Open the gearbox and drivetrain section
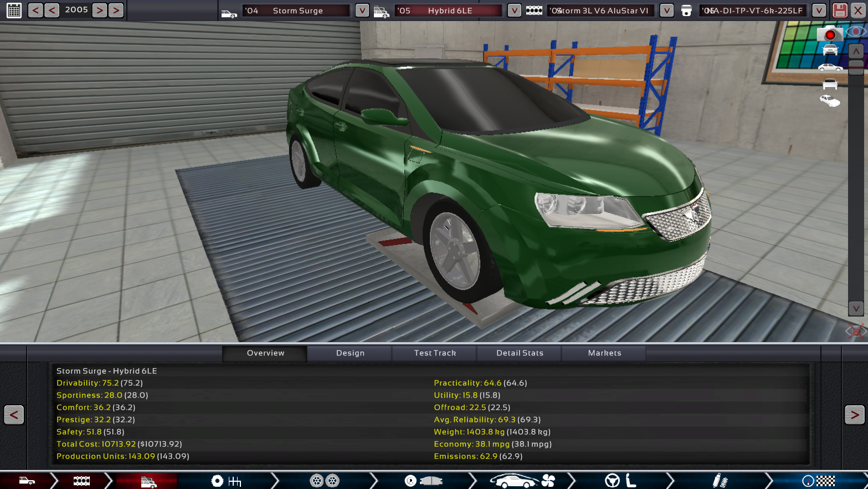Viewport: 868px width, 489px height. (x=227, y=481)
